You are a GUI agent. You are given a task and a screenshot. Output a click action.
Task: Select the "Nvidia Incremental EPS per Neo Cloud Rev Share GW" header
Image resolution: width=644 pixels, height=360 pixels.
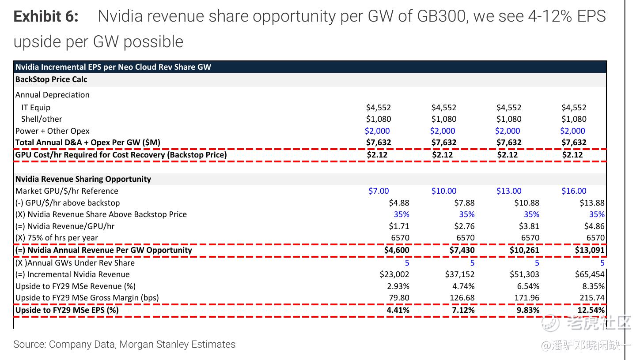coord(113,67)
